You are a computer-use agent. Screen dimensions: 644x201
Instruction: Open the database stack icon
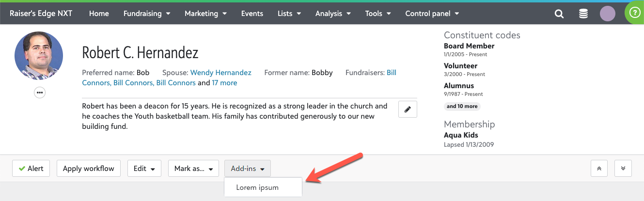pos(583,14)
